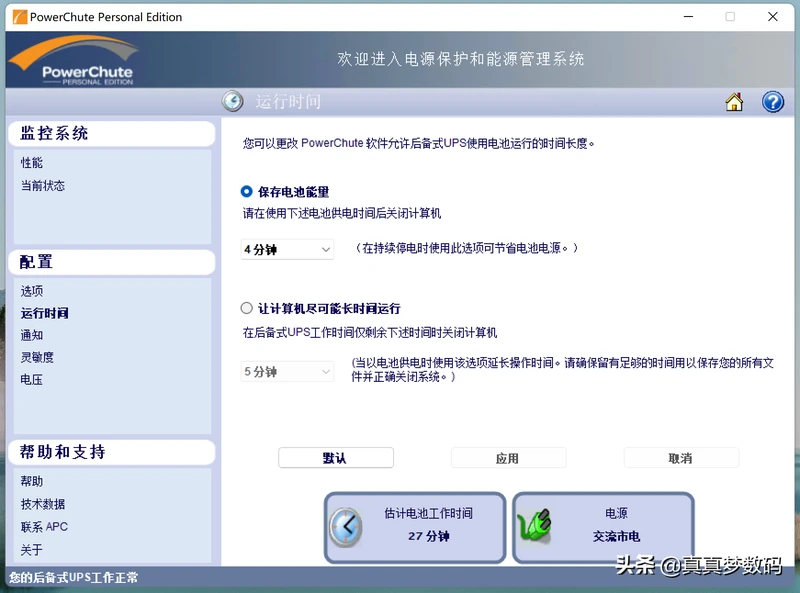Open 关于 in the sidebar
This screenshot has width=800, height=593.
pyautogui.click(x=32, y=550)
